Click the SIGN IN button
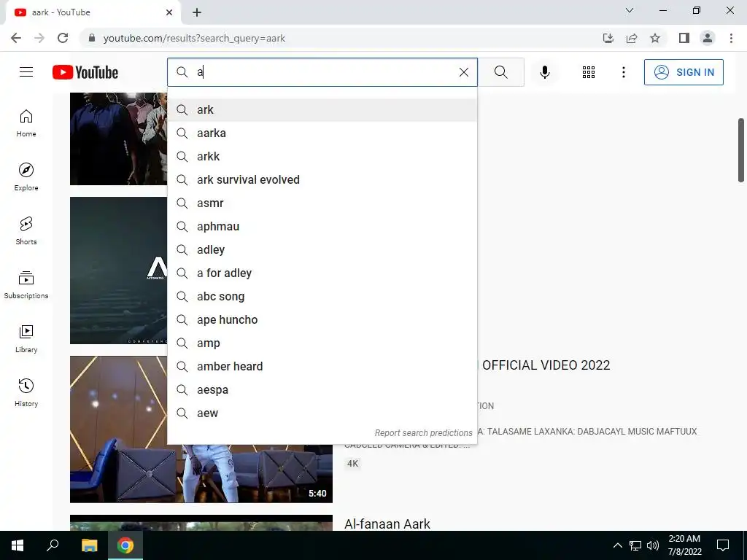 [684, 72]
